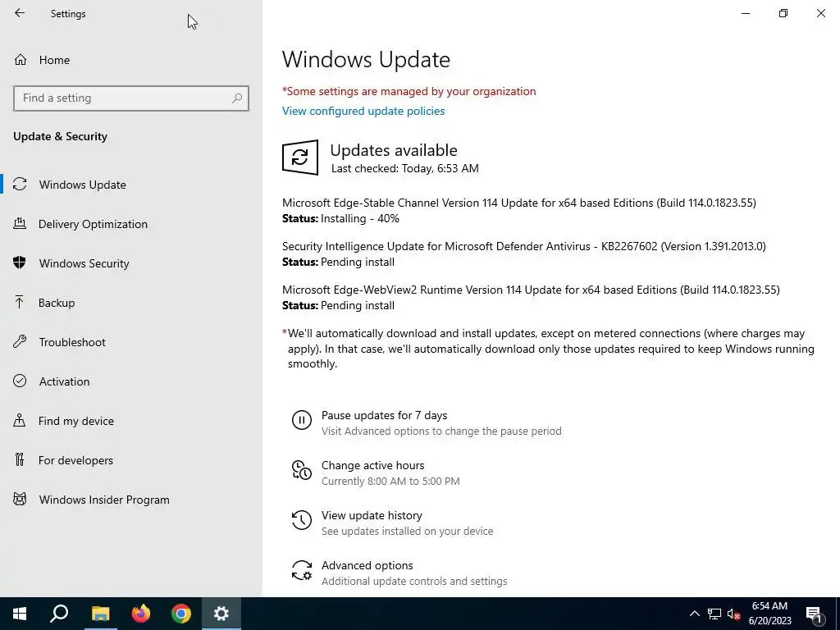Screen dimensions: 840x630
Task: Open the Windows Start menu
Action: 20,614
